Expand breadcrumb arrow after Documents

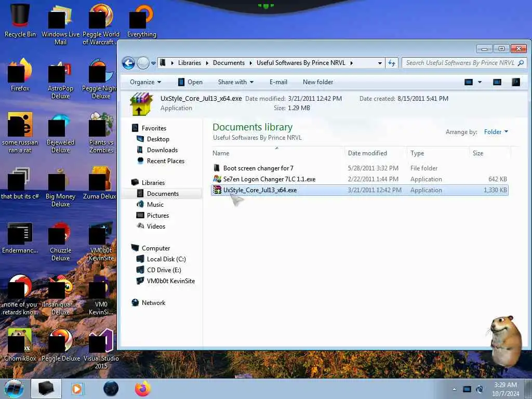[251, 63]
